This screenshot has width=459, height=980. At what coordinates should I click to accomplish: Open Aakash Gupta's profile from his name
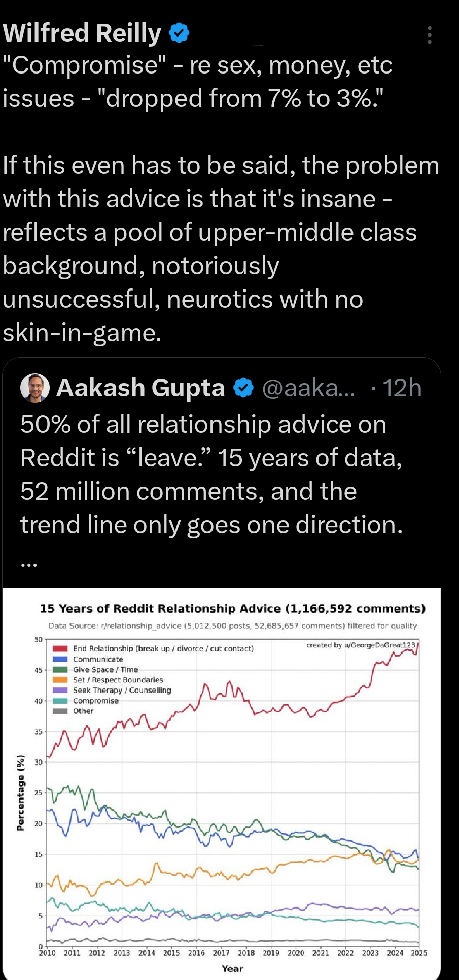[x=140, y=388]
